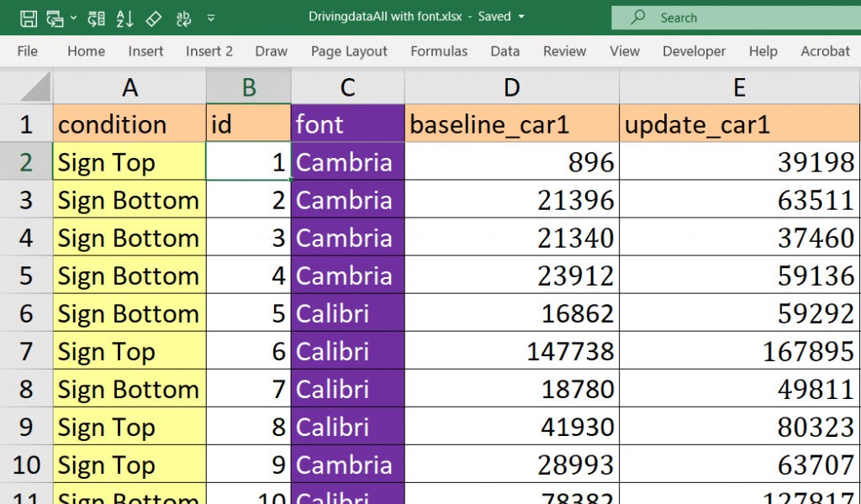
Task: Click the eraser Clear icon
Action: pyautogui.click(x=154, y=18)
